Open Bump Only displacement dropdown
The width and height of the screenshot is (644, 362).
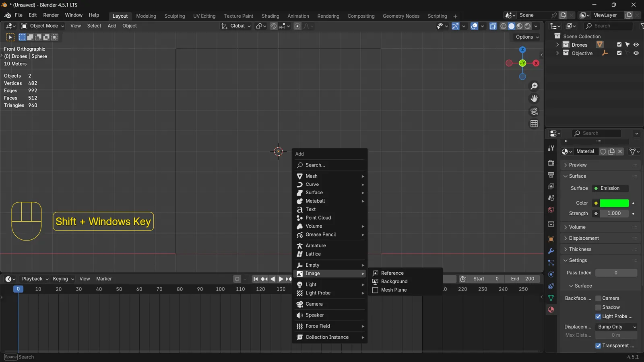[616, 327]
